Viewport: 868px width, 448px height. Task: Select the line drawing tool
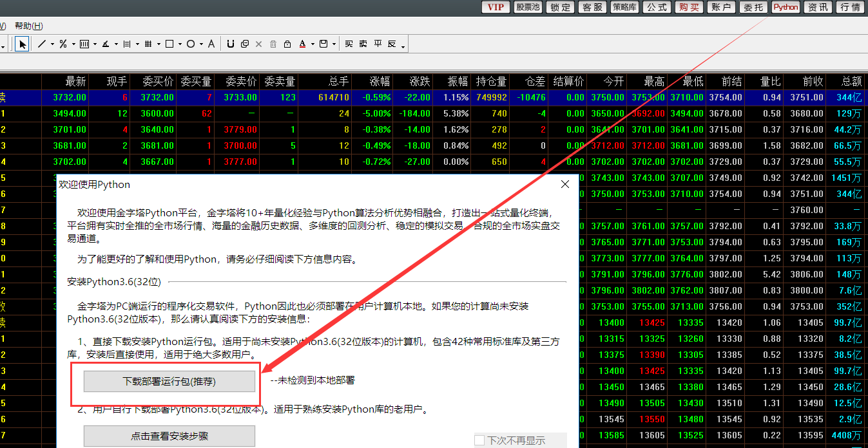tap(42, 44)
